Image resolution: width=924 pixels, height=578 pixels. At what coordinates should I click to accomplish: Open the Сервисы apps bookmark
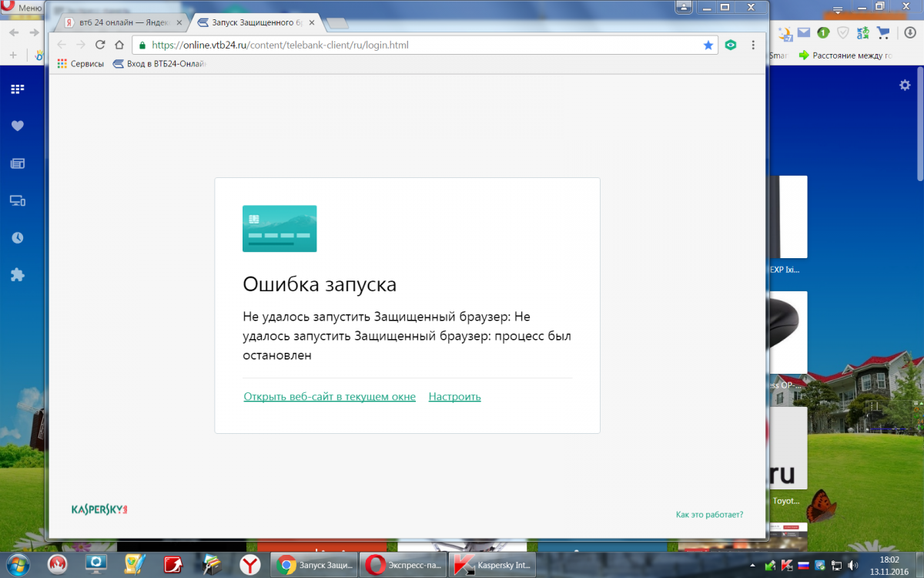pyautogui.click(x=80, y=64)
